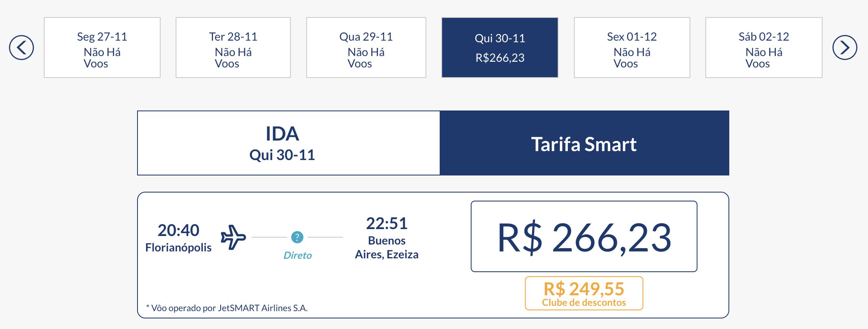The width and height of the screenshot is (868, 329).
Task: Click the Direto flight type label
Action: pyautogui.click(x=298, y=255)
